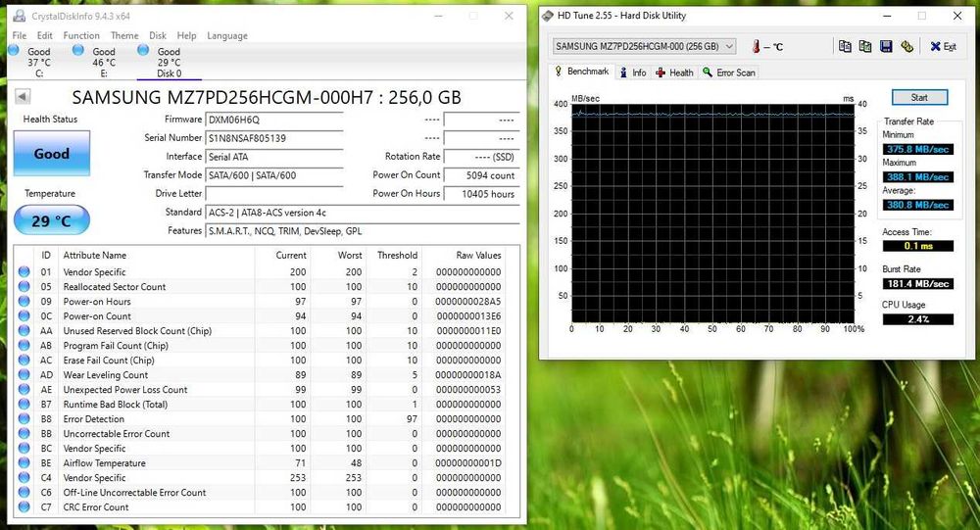Open the Disk menu
Screen dimensions: 980x530
click(x=158, y=35)
